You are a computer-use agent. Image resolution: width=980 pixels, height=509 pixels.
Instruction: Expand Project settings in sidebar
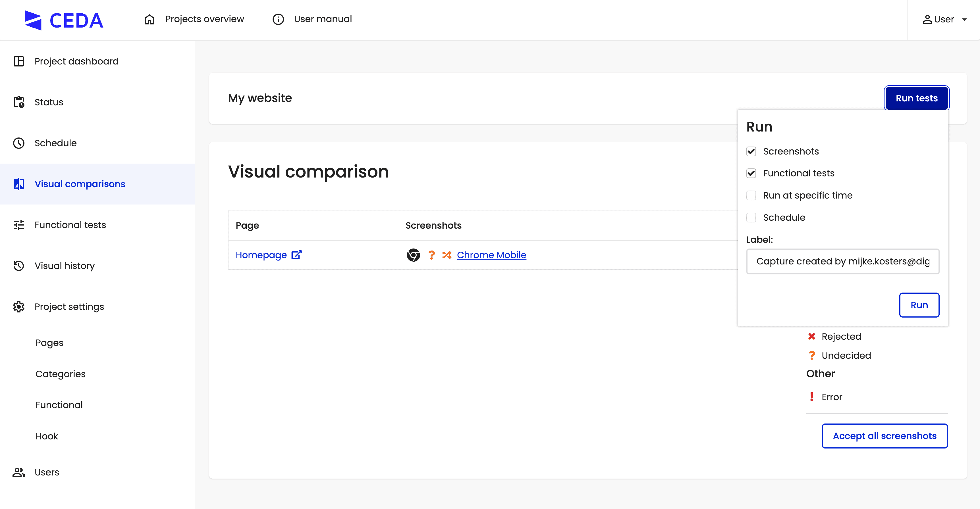click(69, 306)
